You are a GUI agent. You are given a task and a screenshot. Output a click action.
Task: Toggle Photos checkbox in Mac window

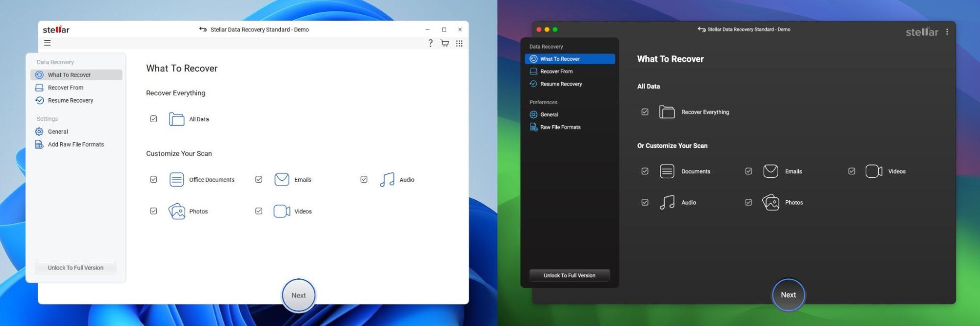(749, 202)
